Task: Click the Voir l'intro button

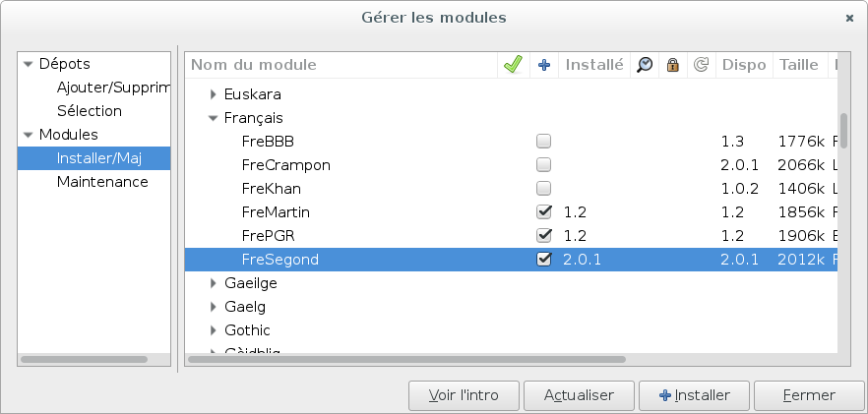Action: pos(464,395)
